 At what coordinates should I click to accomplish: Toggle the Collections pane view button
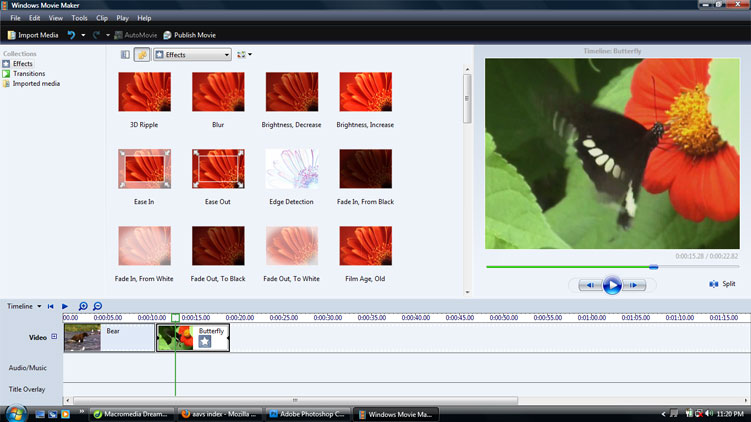coord(142,55)
